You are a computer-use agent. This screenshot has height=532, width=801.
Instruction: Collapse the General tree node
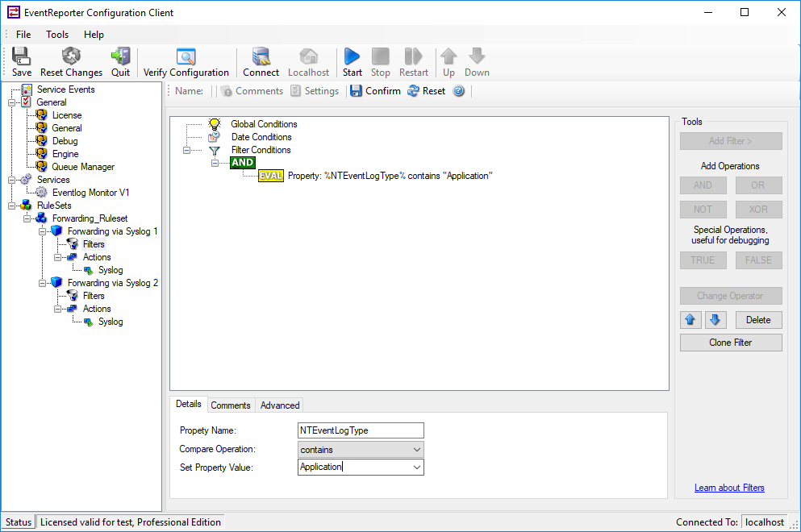(x=12, y=102)
